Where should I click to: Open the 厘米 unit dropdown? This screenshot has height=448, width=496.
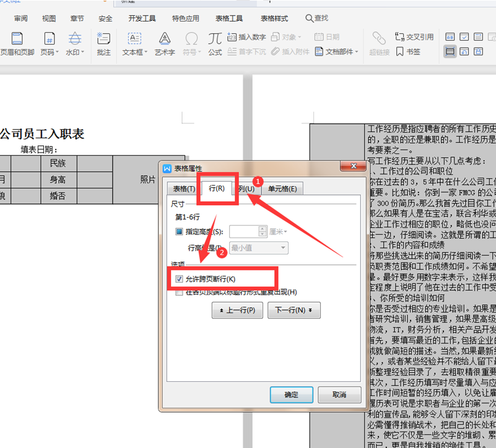point(279,232)
